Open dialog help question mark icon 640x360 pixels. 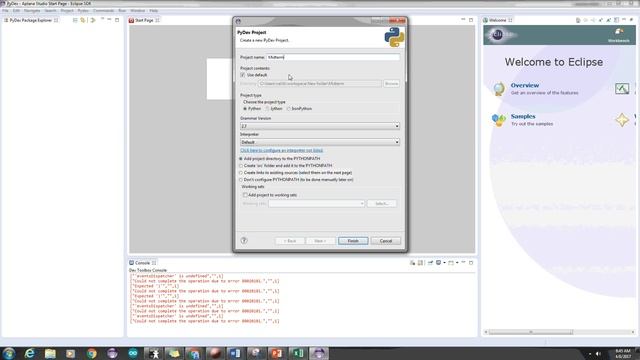(x=244, y=241)
